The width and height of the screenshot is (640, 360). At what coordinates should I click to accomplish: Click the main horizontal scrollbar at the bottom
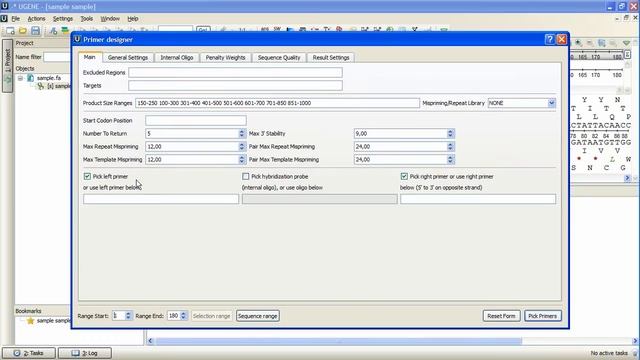pyautogui.click(x=339, y=341)
